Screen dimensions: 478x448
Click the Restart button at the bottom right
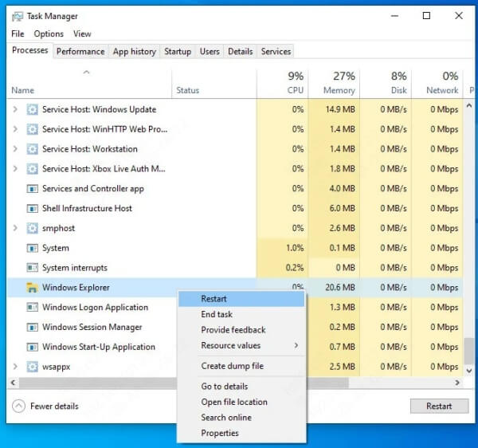(x=439, y=407)
